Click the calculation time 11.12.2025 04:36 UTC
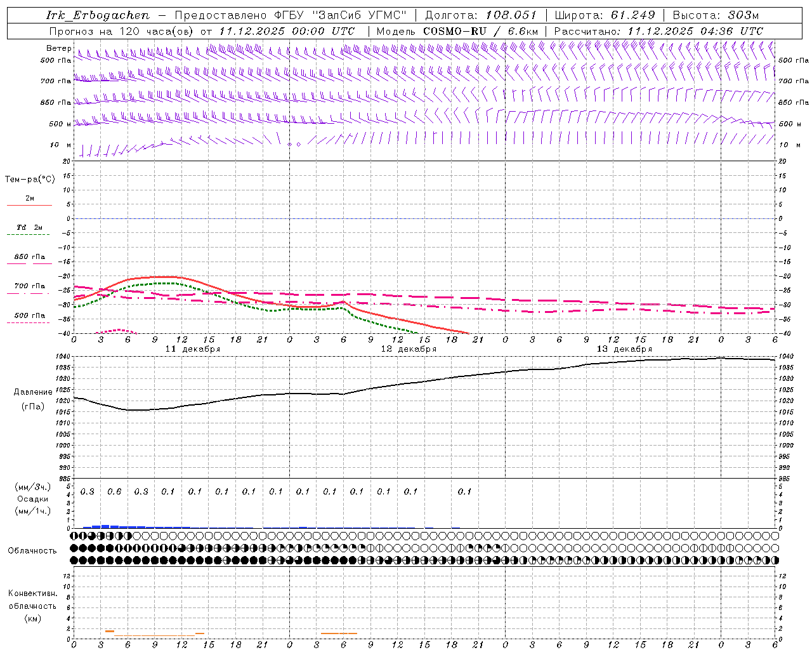 click(695, 31)
